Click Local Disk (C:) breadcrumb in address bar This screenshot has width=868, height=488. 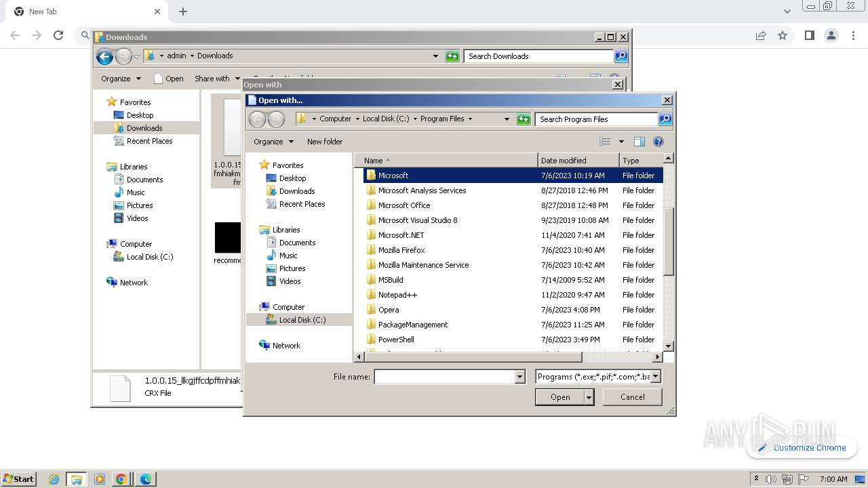point(385,119)
